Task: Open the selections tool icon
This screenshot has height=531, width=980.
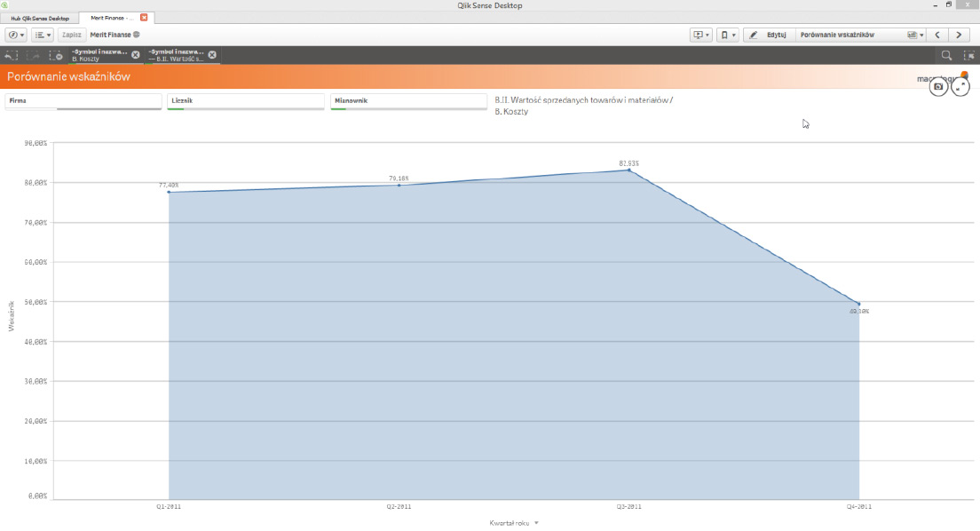Action: coord(968,55)
